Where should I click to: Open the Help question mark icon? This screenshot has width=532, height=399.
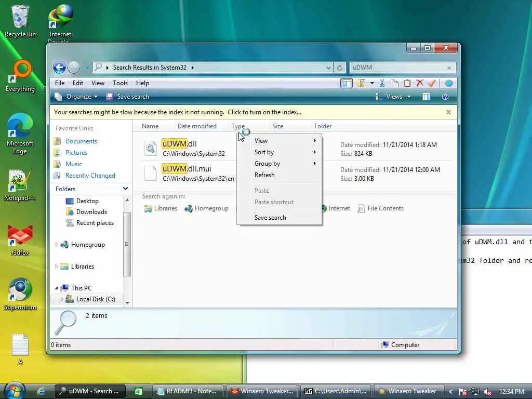click(445, 97)
